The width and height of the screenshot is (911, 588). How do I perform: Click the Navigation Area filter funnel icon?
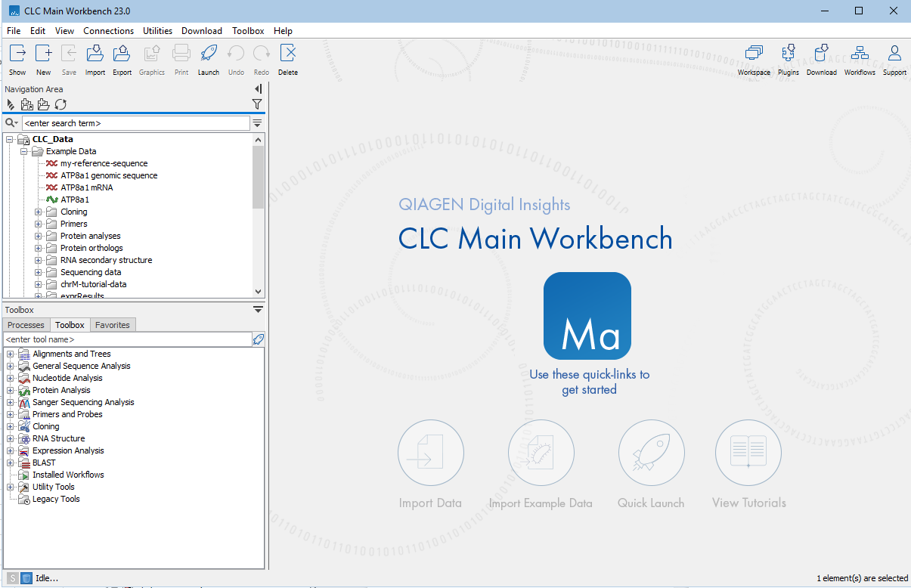(x=257, y=104)
